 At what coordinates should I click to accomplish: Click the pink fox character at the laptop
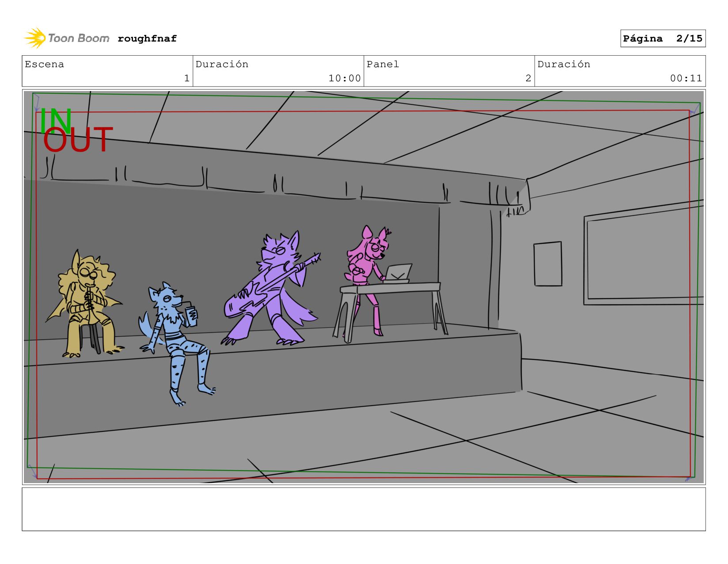click(x=367, y=281)
